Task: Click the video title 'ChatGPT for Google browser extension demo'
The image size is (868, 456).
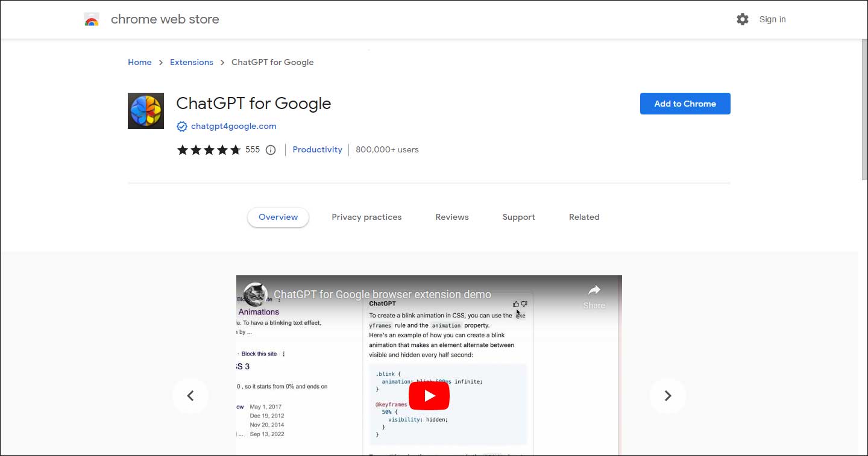Action: [x=382, y=295]
